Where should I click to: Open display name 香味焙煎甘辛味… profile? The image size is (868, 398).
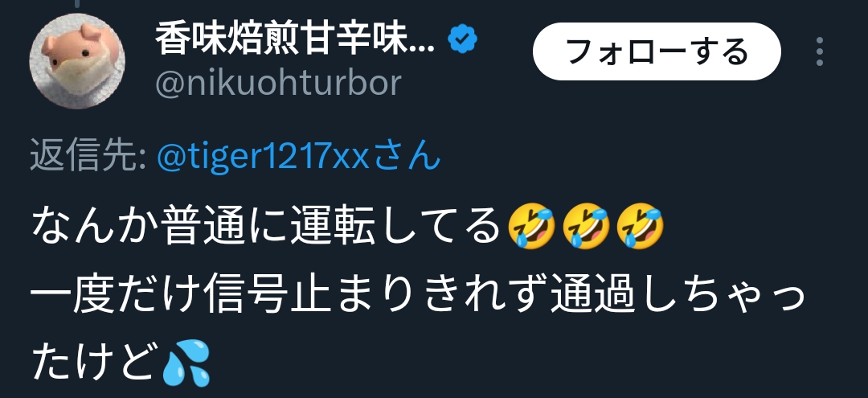[294, 40]
